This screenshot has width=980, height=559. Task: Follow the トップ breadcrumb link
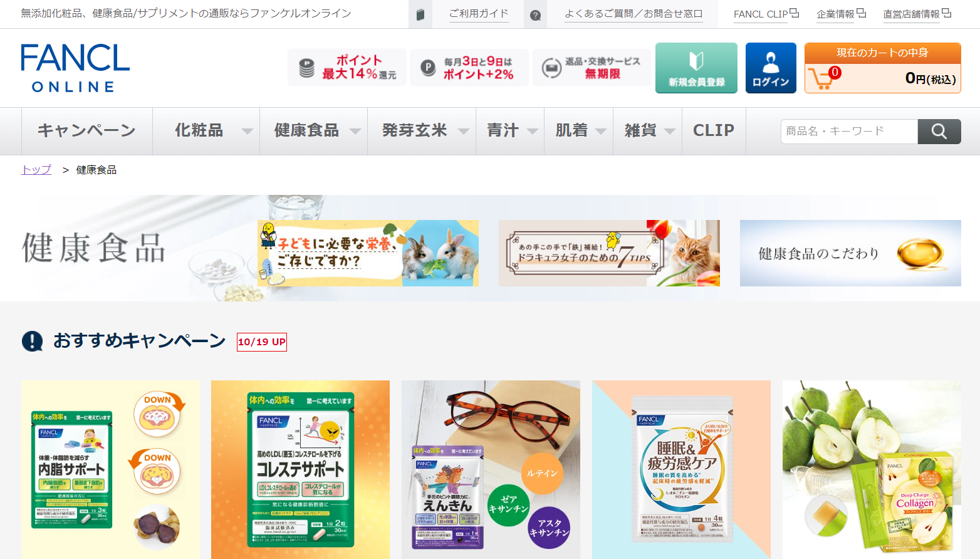pyautogui.click(x=36, y=170)
